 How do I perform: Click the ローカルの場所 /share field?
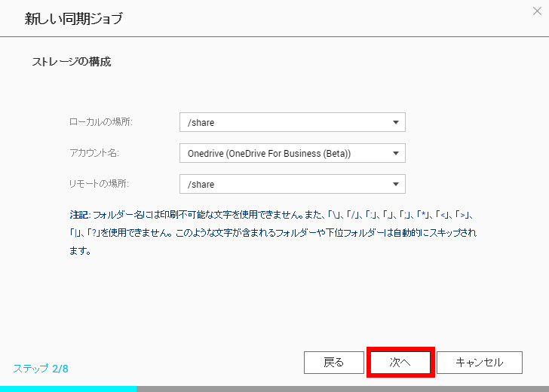tap(293, 122)
